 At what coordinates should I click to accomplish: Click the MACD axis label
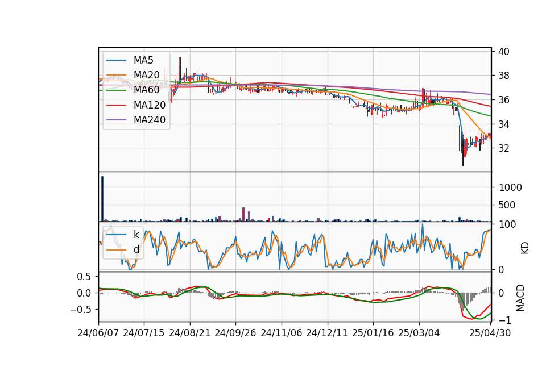[520, 298]
